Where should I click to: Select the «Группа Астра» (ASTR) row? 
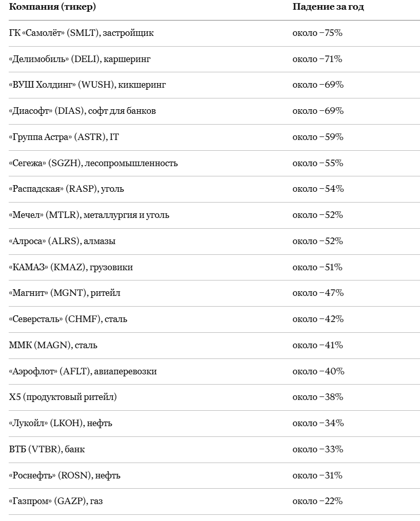pyautogui.click(x=214, y=137)
